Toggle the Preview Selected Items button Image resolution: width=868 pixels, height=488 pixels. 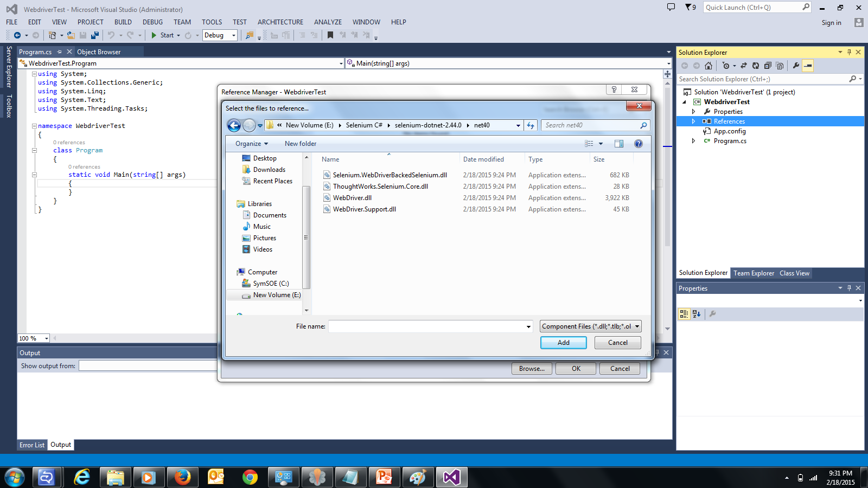(808, 66)
